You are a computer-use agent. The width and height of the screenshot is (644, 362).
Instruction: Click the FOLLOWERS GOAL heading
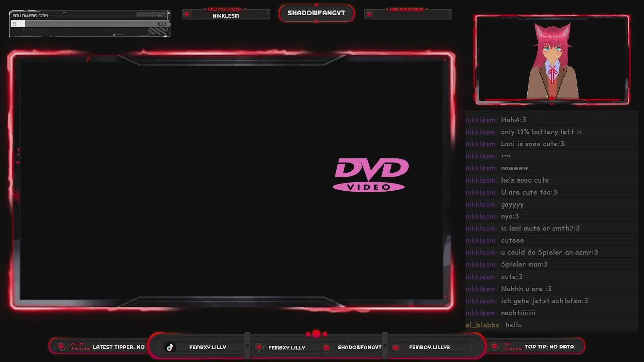click(x=31, y=16)
